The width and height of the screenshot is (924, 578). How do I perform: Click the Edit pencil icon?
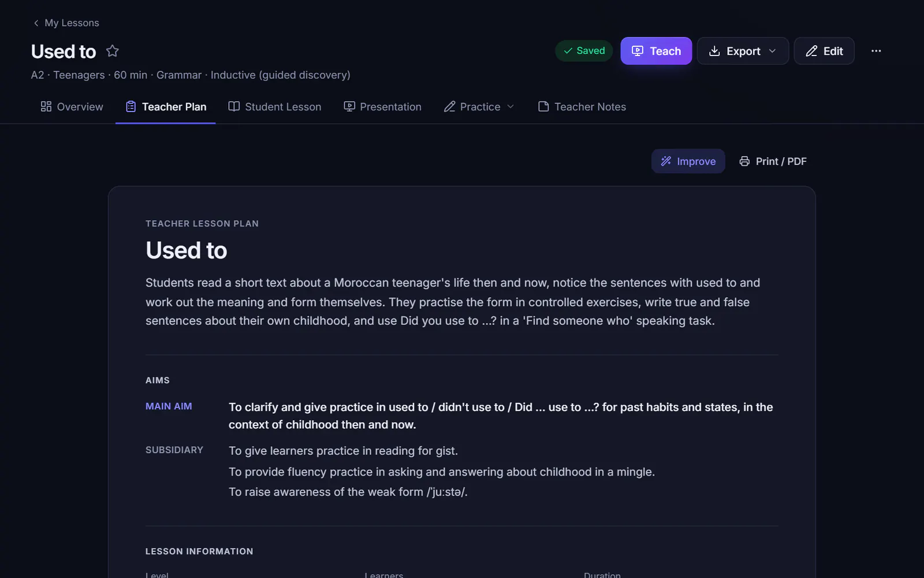pos(811,51)
